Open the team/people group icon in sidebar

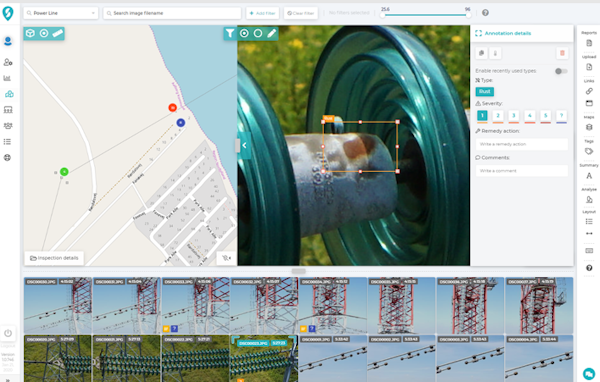tap(8, 126)
